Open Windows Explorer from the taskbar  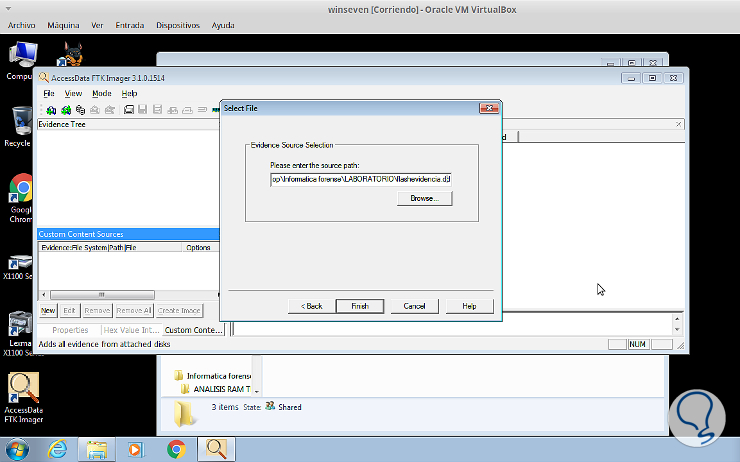tap(96, 449)
